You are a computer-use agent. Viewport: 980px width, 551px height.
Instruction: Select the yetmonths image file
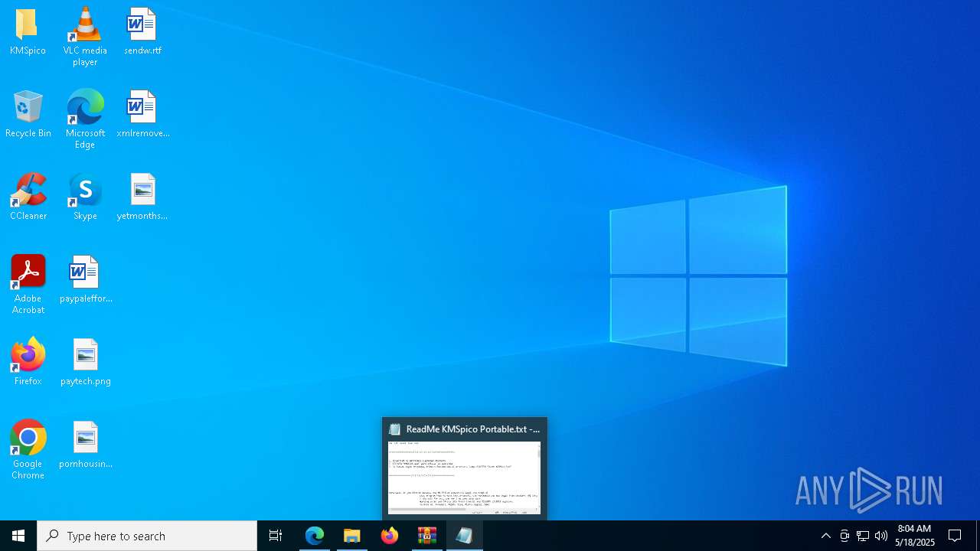[x=142, y=197]
